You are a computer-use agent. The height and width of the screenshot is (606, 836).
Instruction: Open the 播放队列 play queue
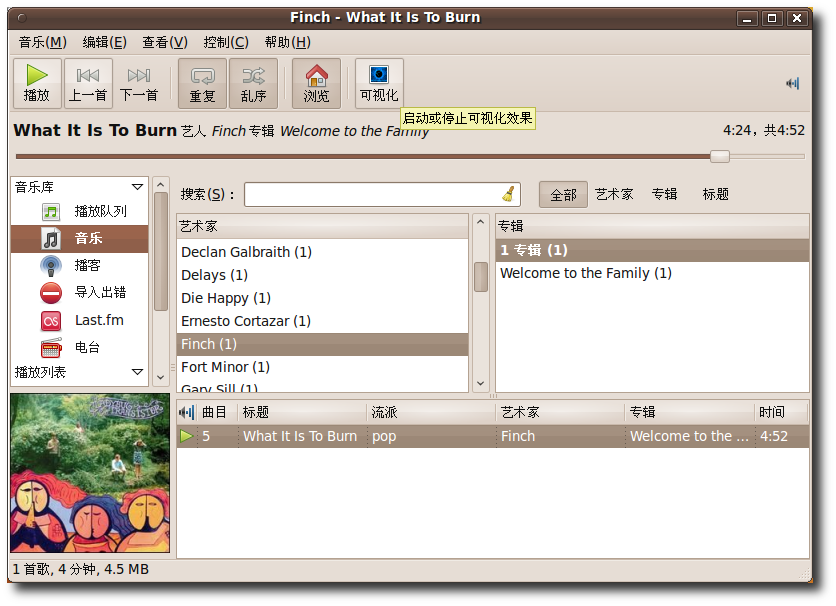pyautogui.click(x=79, y=212)
